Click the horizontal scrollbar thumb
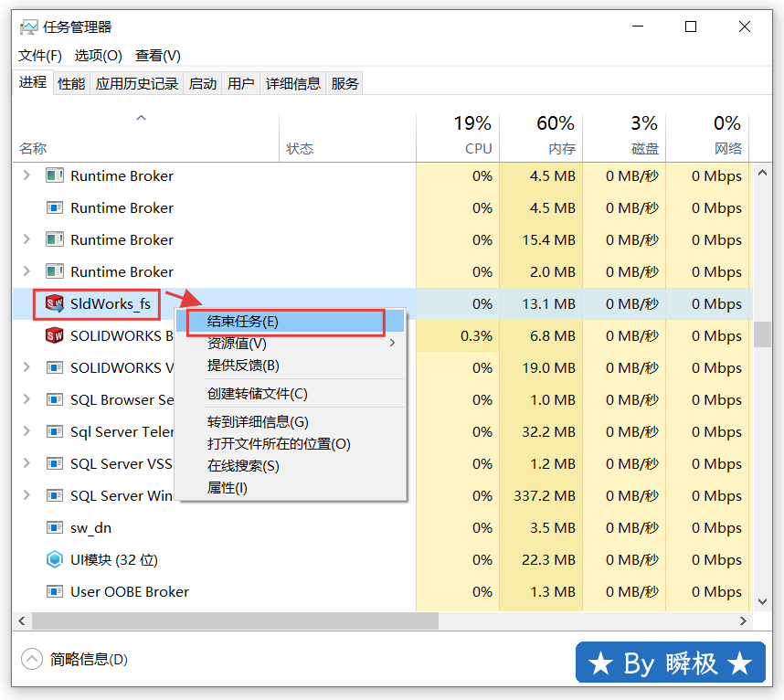784x700 pixels. point(235,621)
